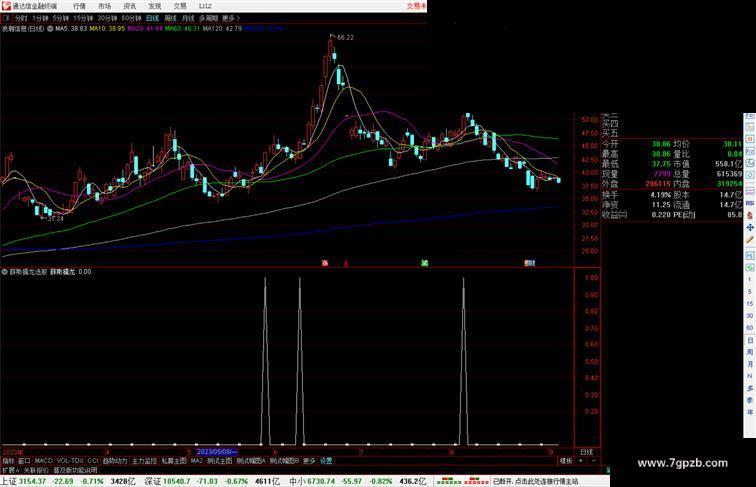Select the 日线 daily period tab
The image size is (756, 487).
(x=152, y=18)
